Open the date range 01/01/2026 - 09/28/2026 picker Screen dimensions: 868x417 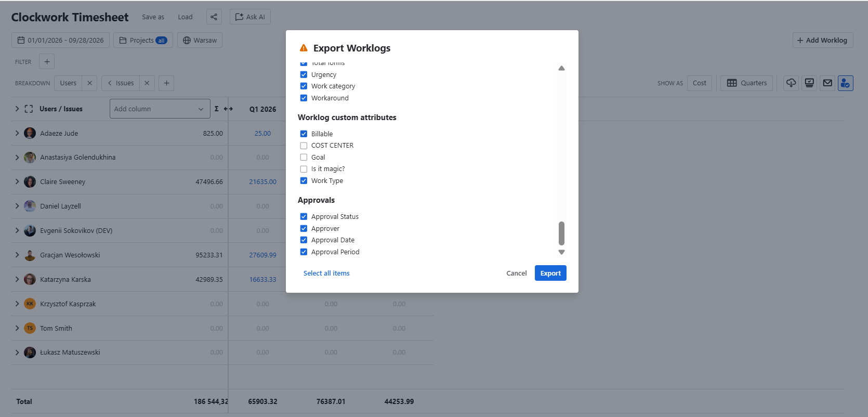tap(60, 40)
